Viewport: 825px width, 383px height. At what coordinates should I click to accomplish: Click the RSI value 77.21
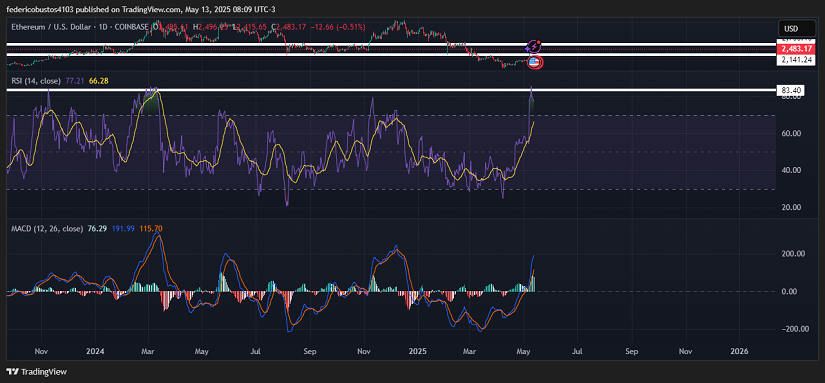pyautogui.click(x=76, y=80)
